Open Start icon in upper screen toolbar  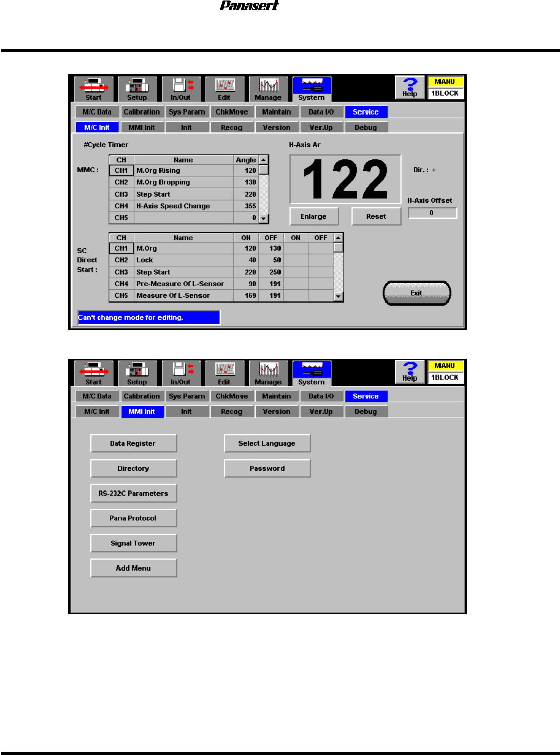(93, 89)
